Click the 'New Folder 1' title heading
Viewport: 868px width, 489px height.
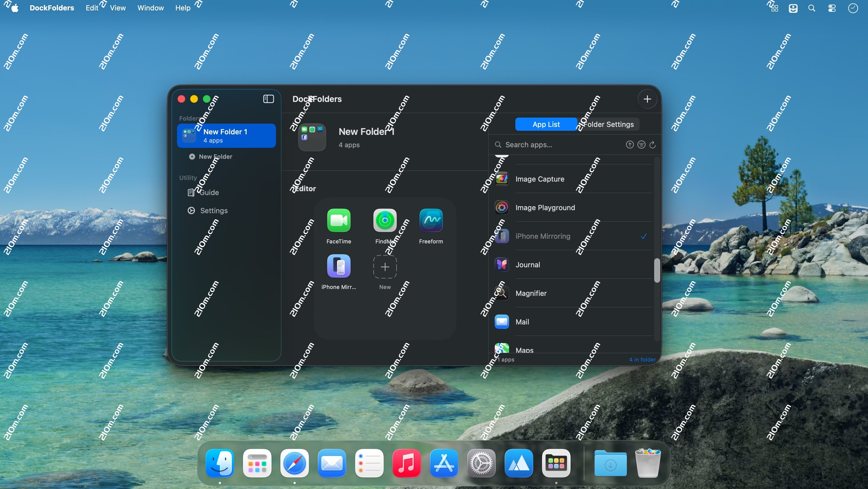coord(366,132)
